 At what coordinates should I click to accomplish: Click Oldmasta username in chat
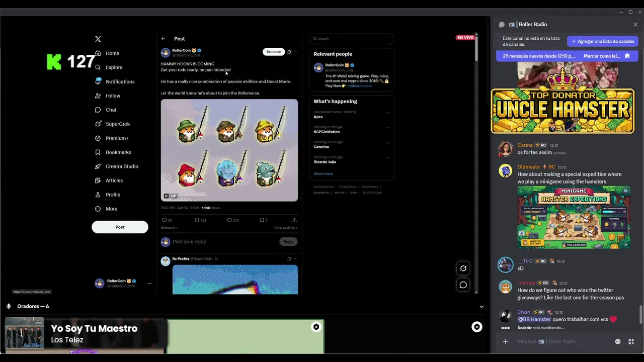pyautogui.click(x=528, y=167)
